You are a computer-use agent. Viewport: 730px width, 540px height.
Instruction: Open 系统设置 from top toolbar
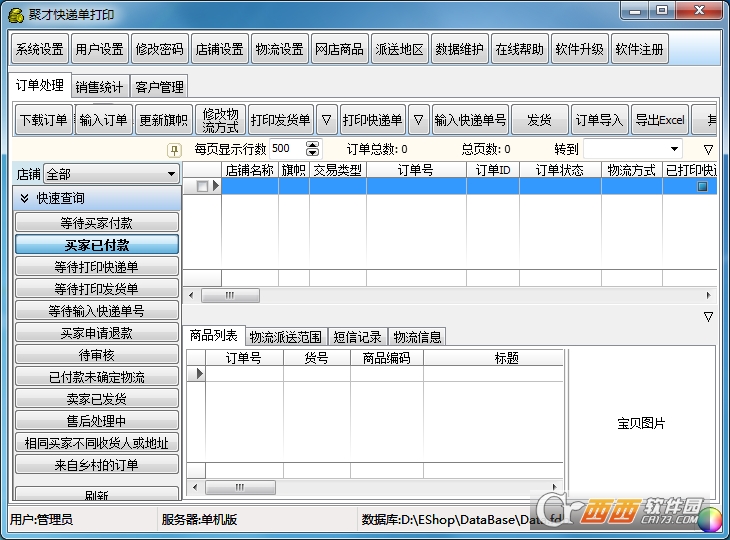(x=40, y=49)
